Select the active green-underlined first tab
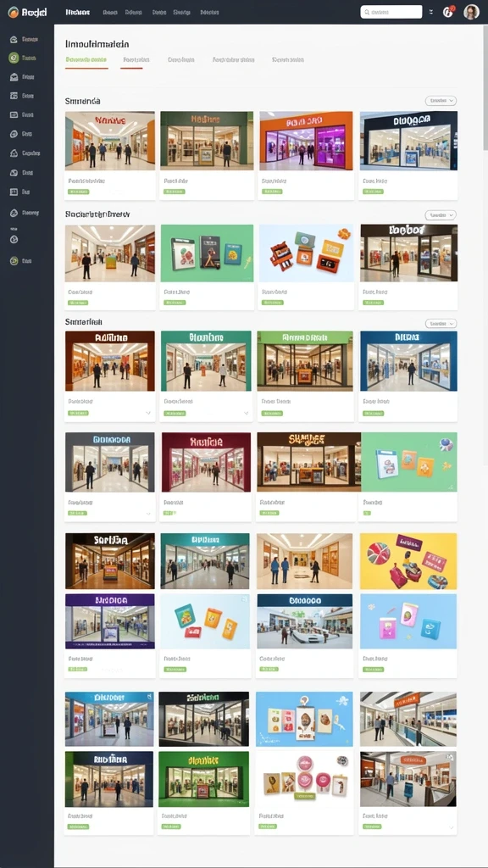Screen dimensions: 488x868 [86, 60]
